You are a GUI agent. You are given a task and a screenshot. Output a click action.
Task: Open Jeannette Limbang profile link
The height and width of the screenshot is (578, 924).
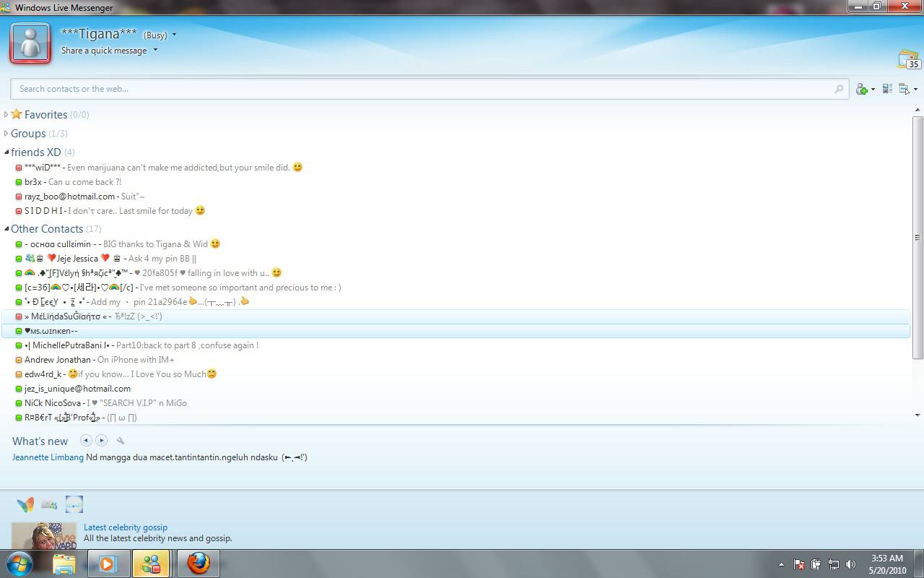pyautogui.click(x=48, y=457)
